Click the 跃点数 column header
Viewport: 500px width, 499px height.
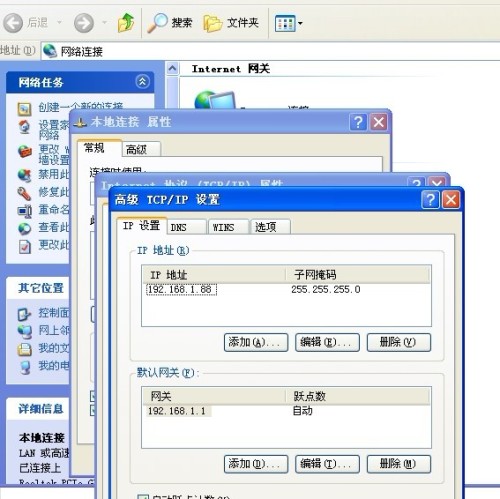click(358, 396)
